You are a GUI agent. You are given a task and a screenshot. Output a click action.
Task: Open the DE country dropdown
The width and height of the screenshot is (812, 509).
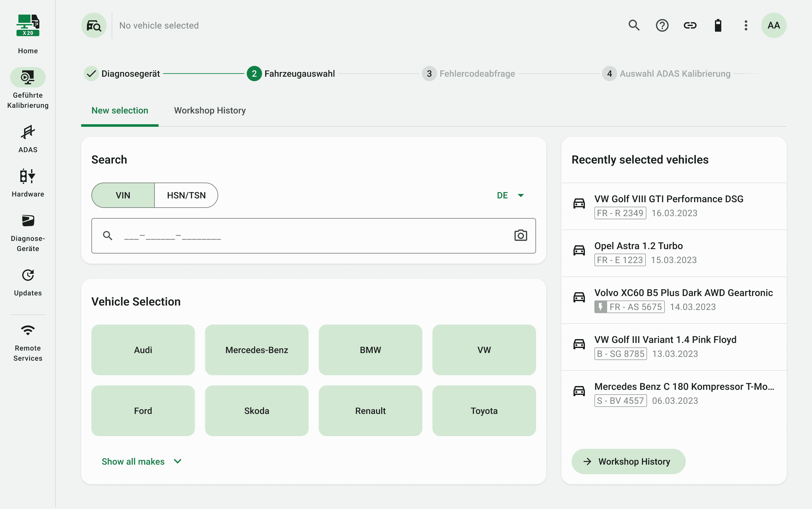510,195
